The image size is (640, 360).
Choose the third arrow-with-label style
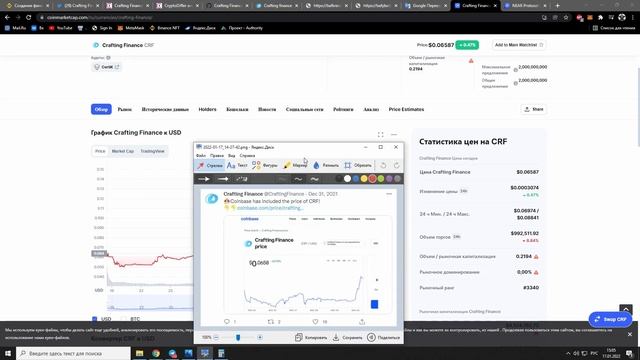pyautogui.click(x=242, y=179)
